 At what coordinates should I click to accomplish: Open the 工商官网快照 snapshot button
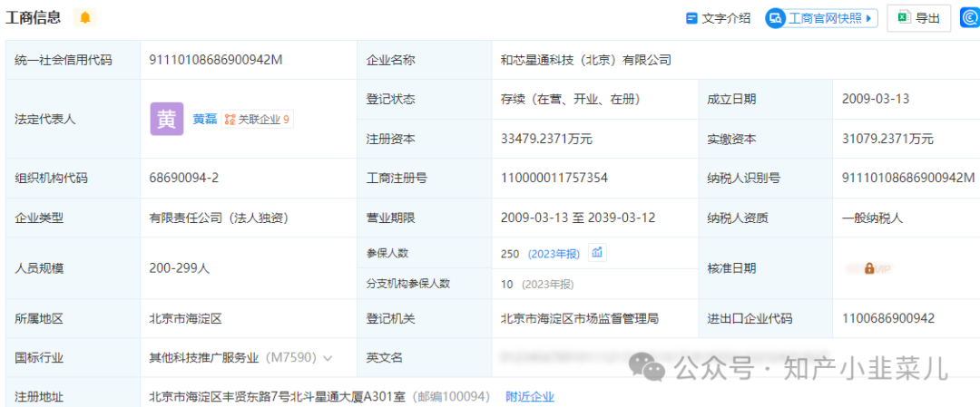click(822, 18)
